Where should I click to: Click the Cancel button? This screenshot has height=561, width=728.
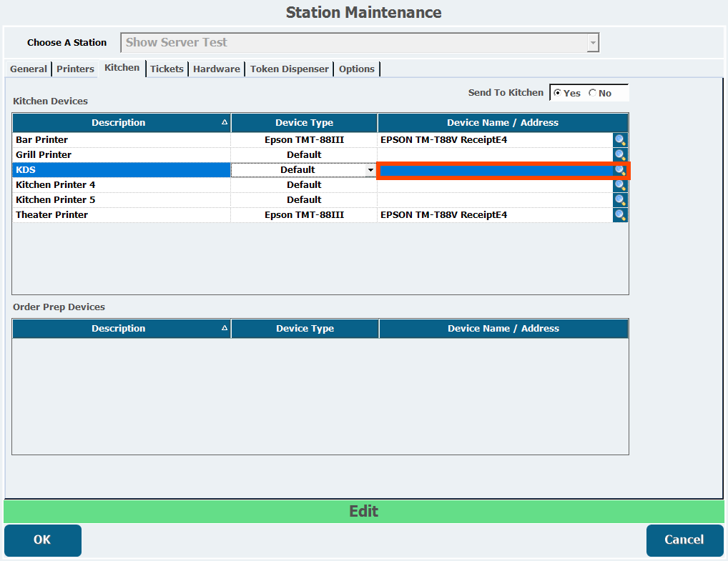point(684,540)
